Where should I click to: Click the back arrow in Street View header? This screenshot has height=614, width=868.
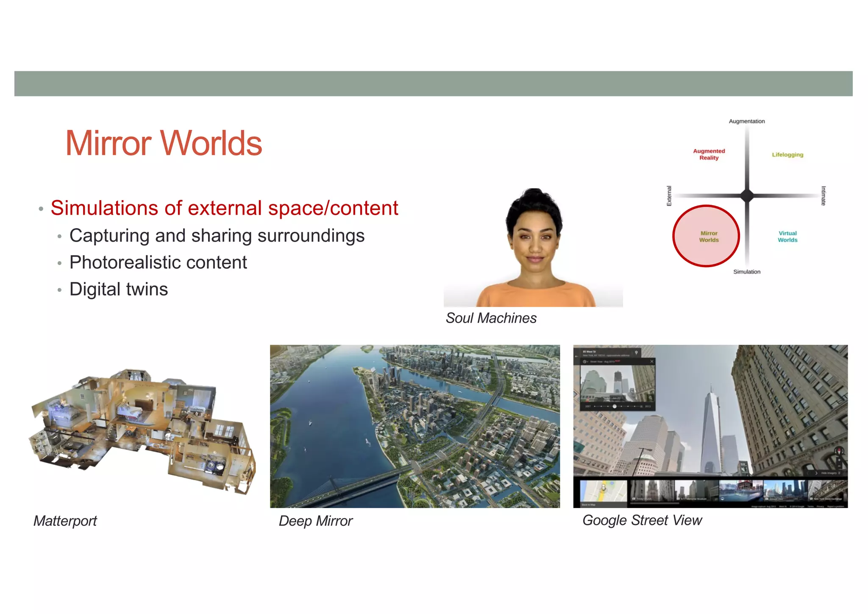click(x=576, y=356)
